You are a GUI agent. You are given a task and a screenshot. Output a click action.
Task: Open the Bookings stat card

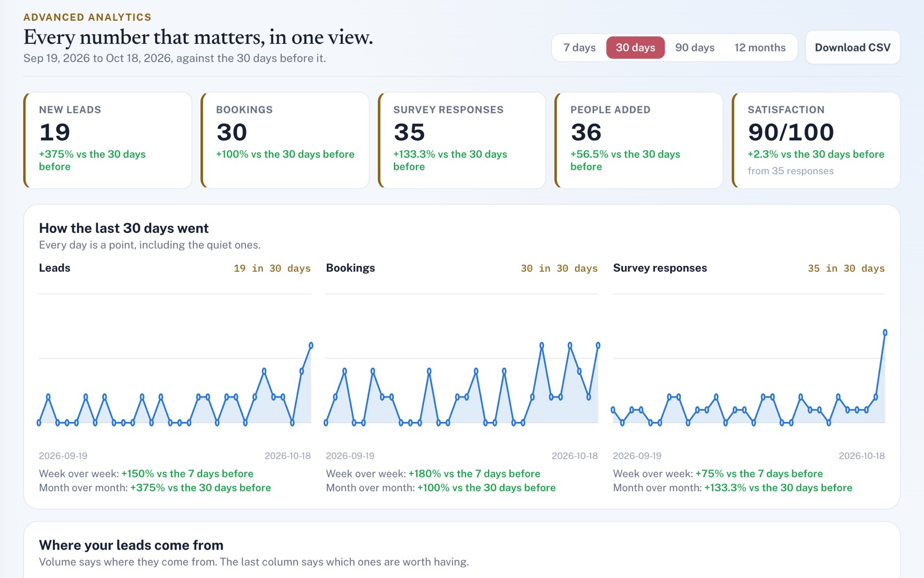285,140
